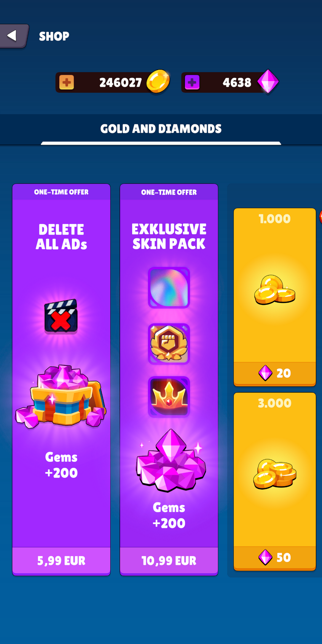
Task: Choose the holographic skin icon
Action: point(169,287)
